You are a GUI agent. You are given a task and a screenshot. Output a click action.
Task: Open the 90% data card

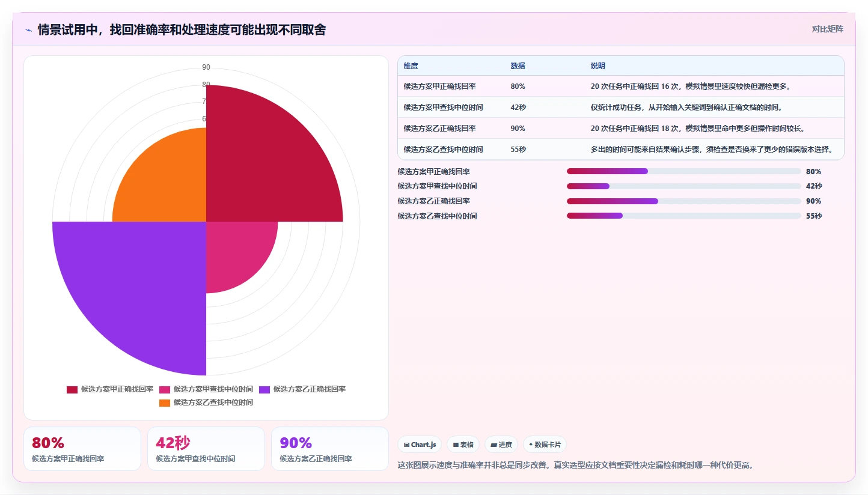tap(330, 449)
